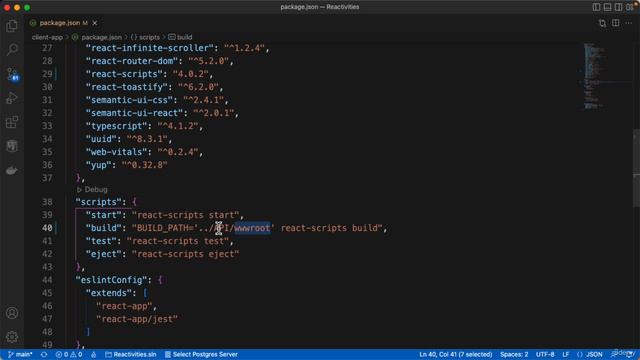This screenshot has width=640, height=360.
Task: Toggle the secondary side bar layout icon
Action: [618, 7]
